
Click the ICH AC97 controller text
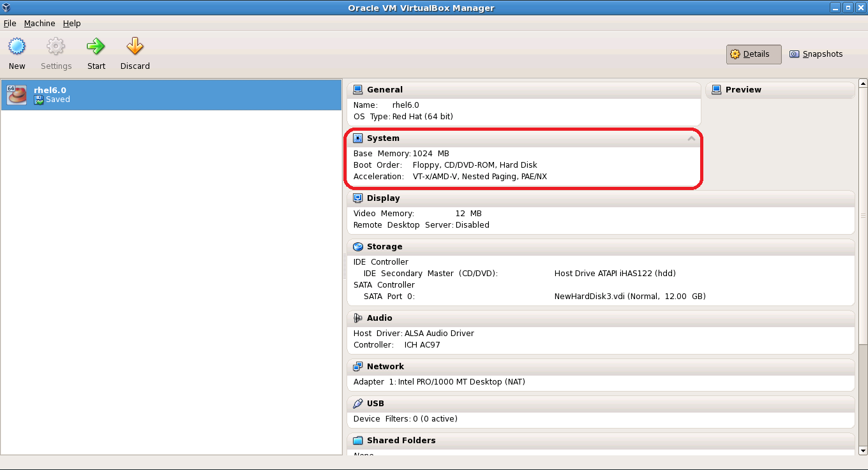422,345
